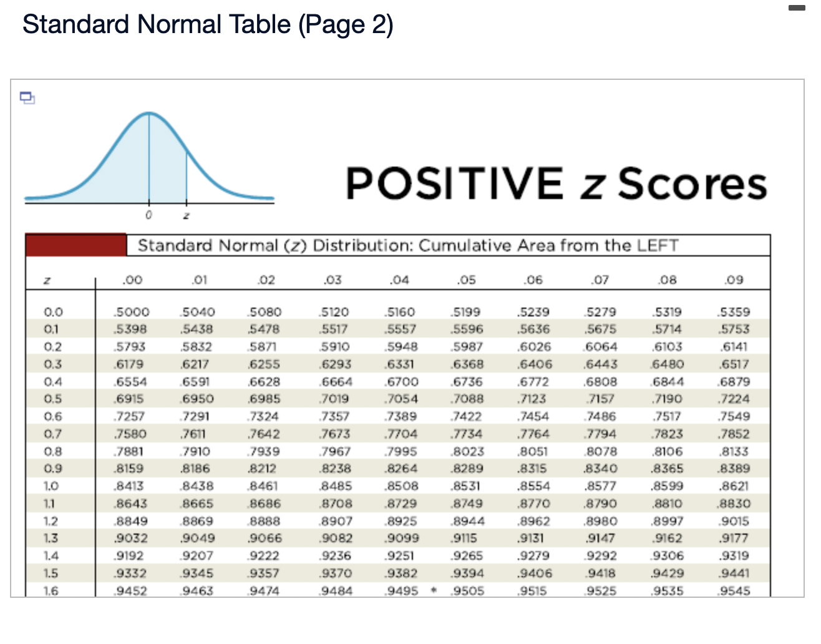Viewport: 821px width, 644px height.
Task: Click table value .6808
Action: (x=600, y=382)
